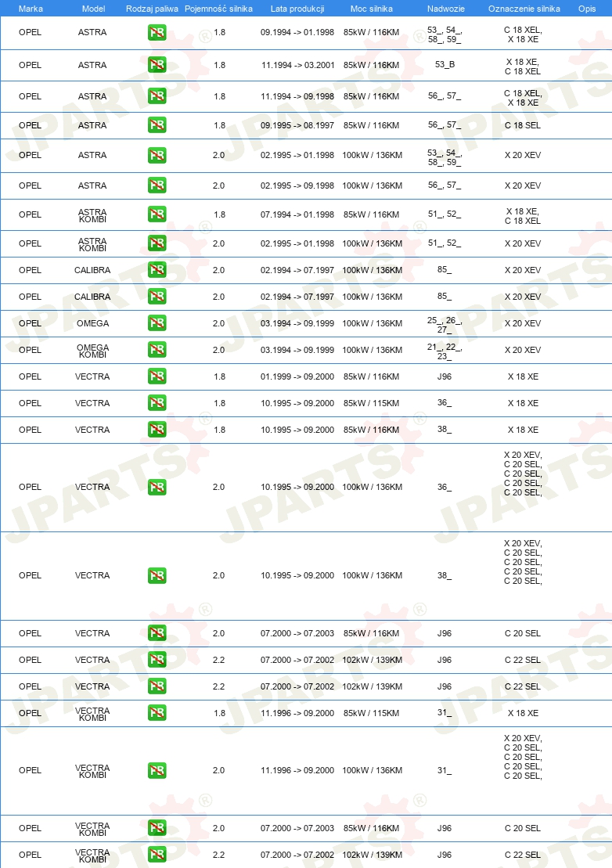This screenshot has width=612, height=868.
Task: Select the date range '01.1999 -> 09.2000'
Action: (x=297, y=376)
